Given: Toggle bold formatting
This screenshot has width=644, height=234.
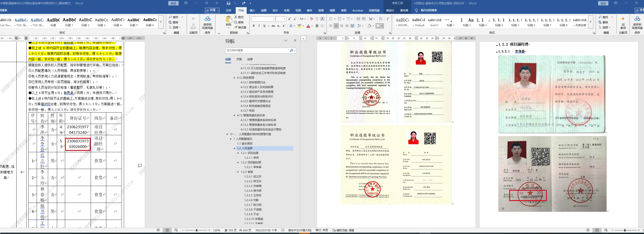Looking at the screenshot, I should [x=253, y=26].
